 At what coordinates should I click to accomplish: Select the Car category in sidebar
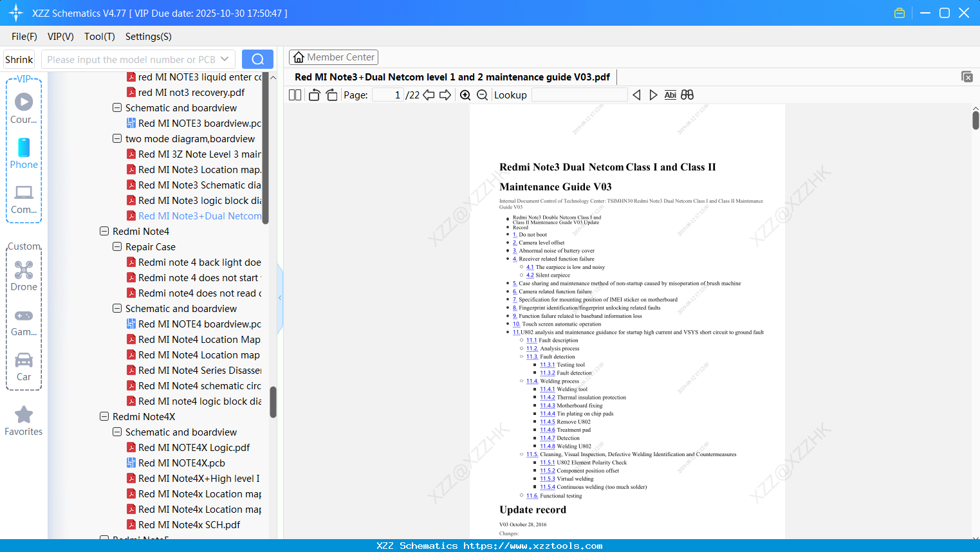click(x=24, y=367)
